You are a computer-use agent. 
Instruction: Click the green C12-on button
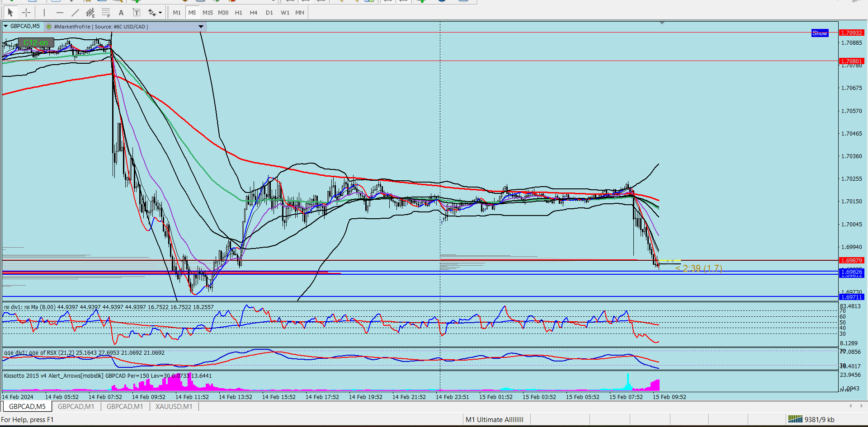coord(36,42)
